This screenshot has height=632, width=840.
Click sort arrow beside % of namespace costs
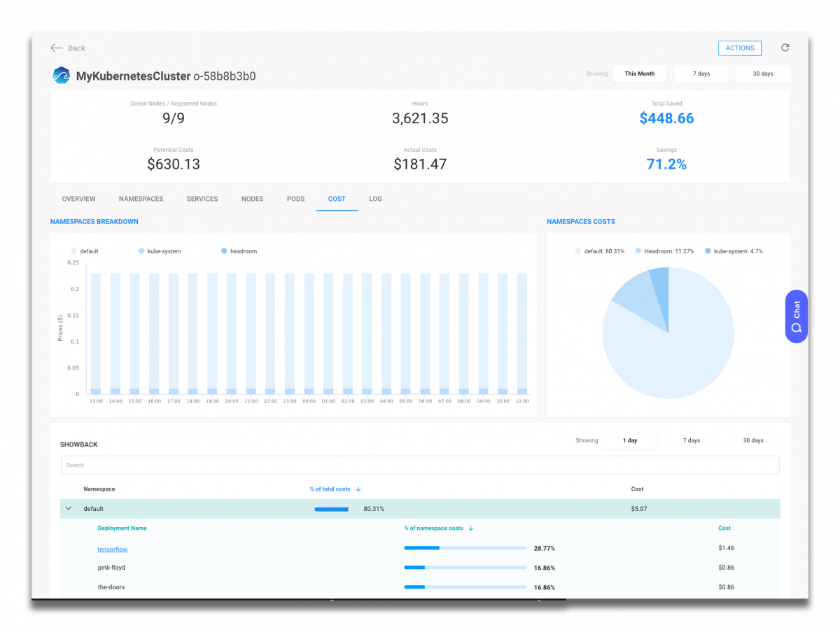[470, 528]
